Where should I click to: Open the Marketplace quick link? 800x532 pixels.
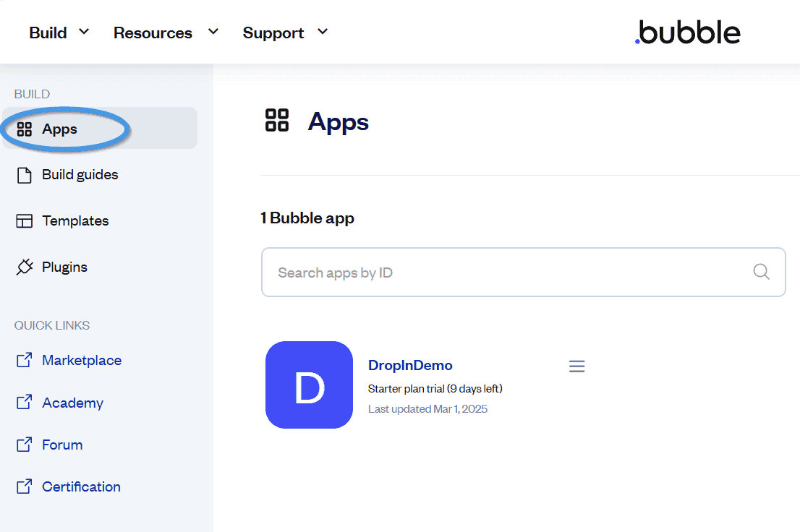[x=82, y=360]
